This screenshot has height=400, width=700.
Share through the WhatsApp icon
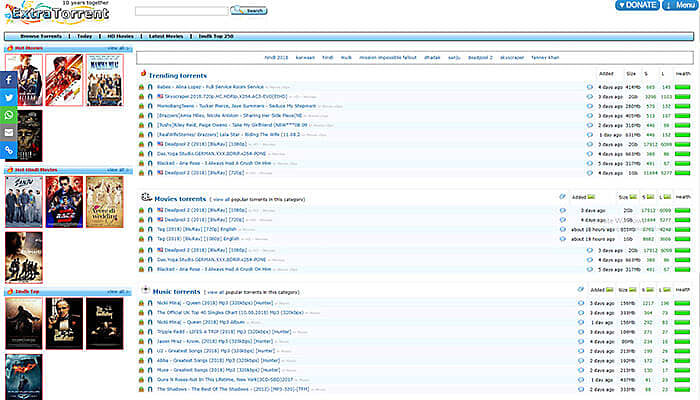[8, 115]
